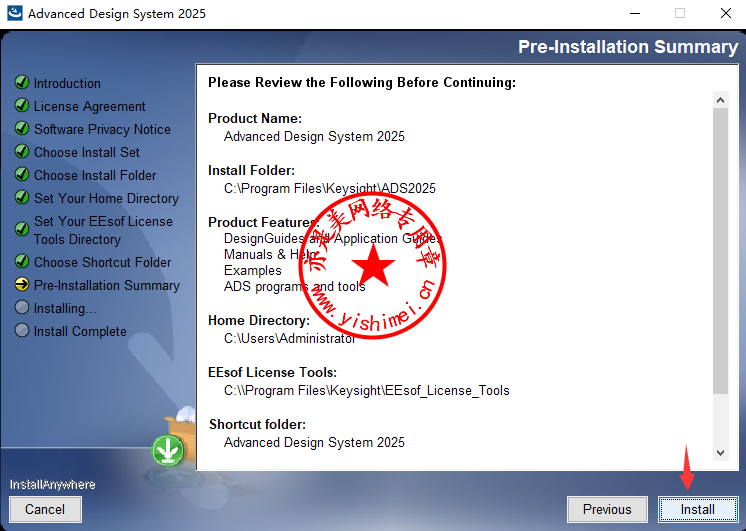The height and width of the screenshot is (531, 746).
Task: Click the EEsof_License_Tools path text
Action: pyautogui.click(x=367, y=391)
